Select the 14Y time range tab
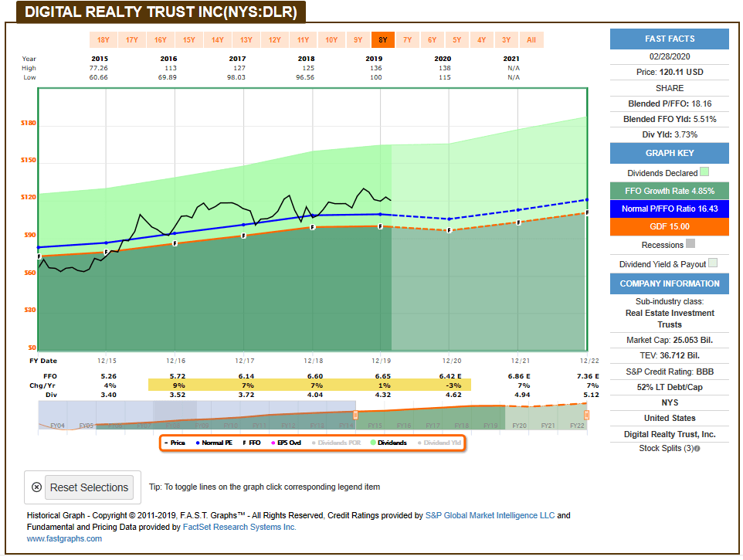The image size is (743, 560). (x=218, y=40)
